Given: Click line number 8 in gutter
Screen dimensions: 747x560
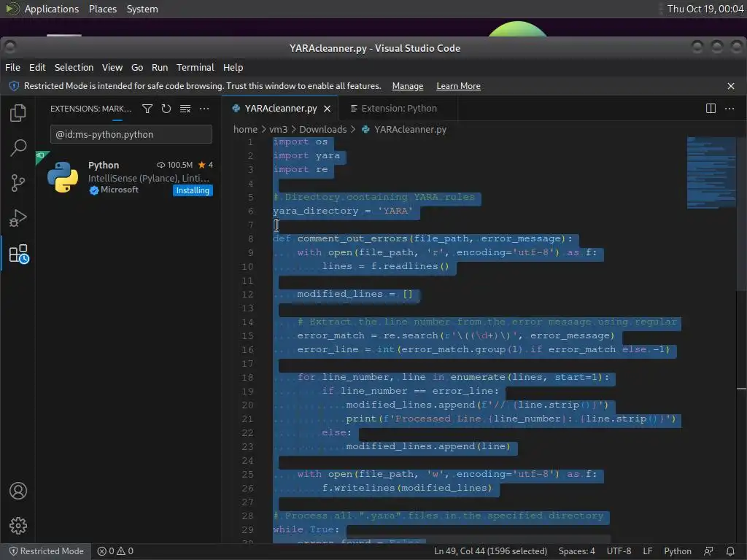Looking at the screenshot, I should 251,238.
